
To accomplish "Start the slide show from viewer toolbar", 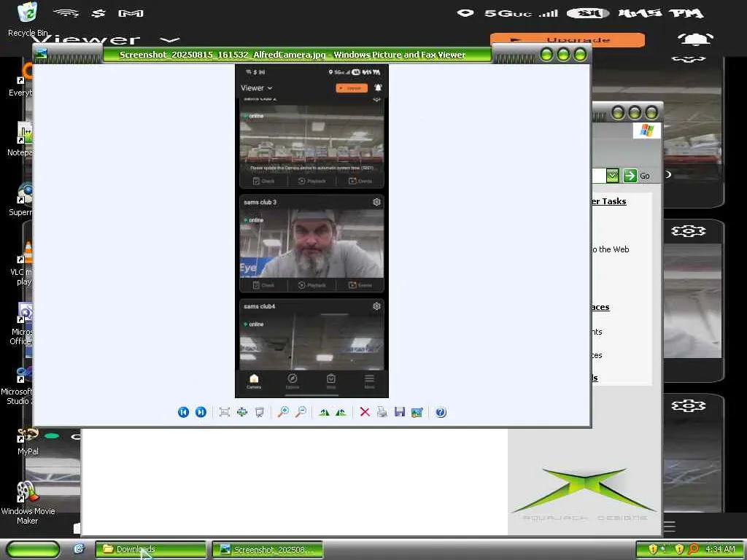I will (259, 412).
